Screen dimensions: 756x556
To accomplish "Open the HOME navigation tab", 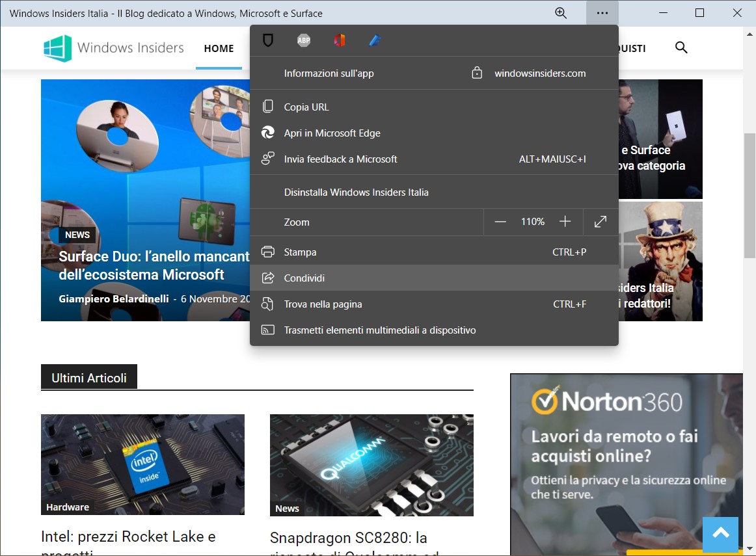I will 219,48.
